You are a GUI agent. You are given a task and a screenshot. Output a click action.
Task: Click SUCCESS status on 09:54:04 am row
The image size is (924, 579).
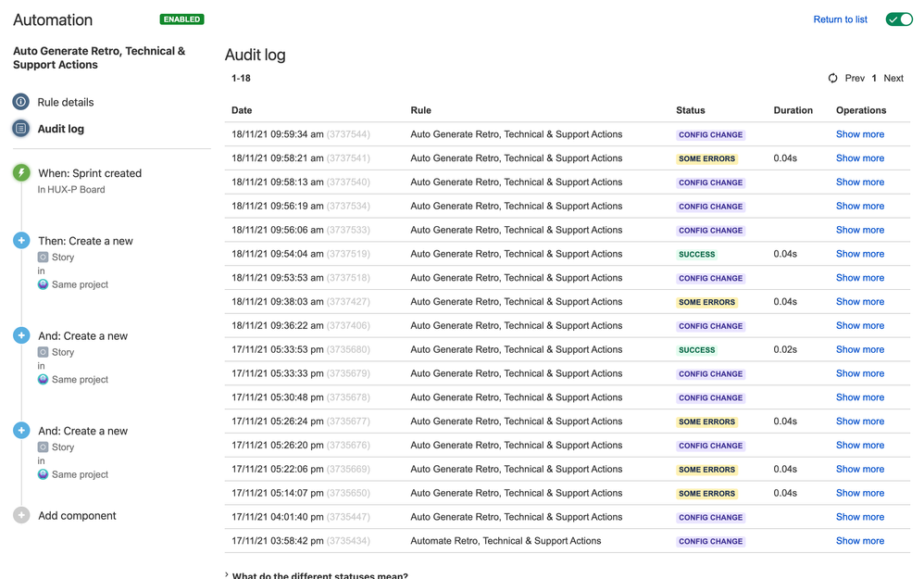tap(696, 254)
